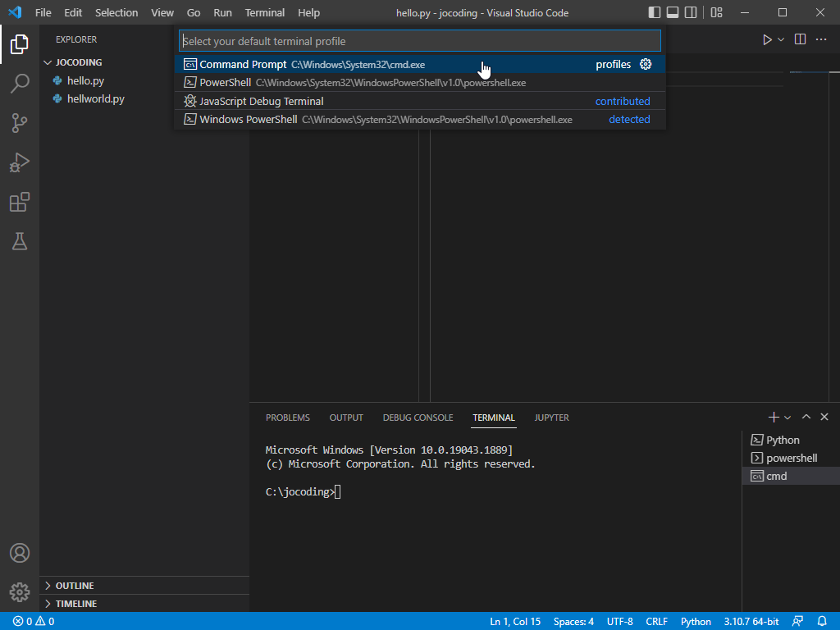Switch to the OUTPUT tab
This screenshot has height=630, width=840.
tap(346, 418)
